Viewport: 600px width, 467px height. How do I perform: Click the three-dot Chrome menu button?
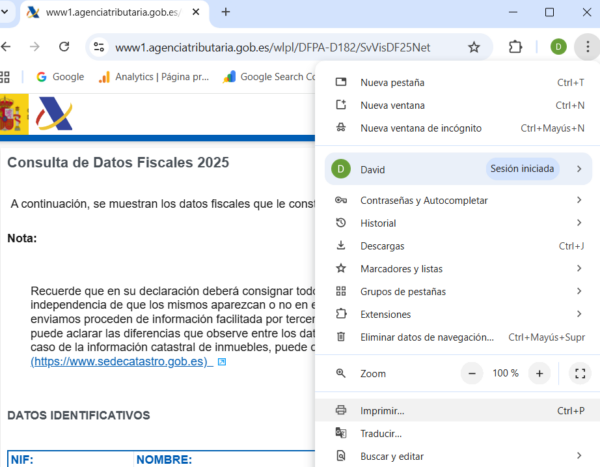coord(587,47)
